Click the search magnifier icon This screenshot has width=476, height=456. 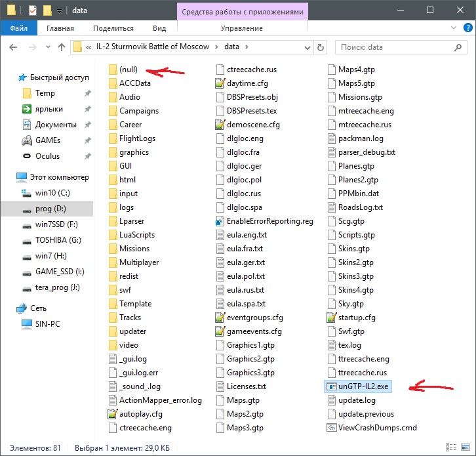[x=458, y=47]
